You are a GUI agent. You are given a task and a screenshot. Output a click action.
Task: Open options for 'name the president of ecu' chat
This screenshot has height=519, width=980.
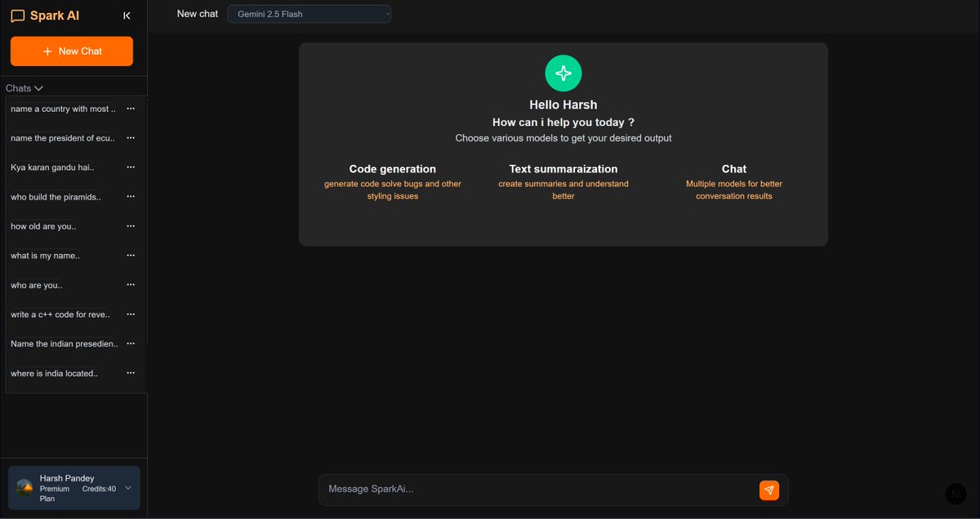(131, 138)
